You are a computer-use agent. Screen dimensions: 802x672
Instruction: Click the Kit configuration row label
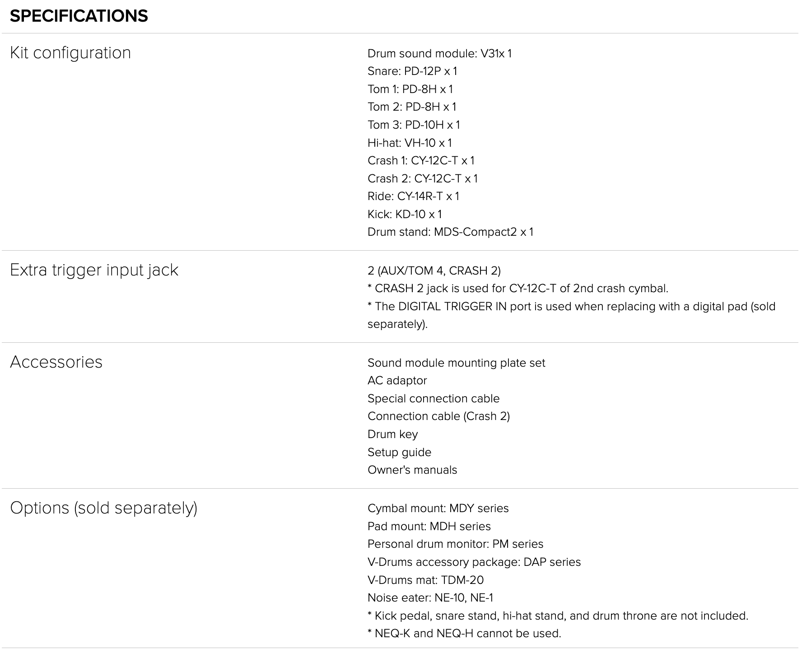(70, 53)
